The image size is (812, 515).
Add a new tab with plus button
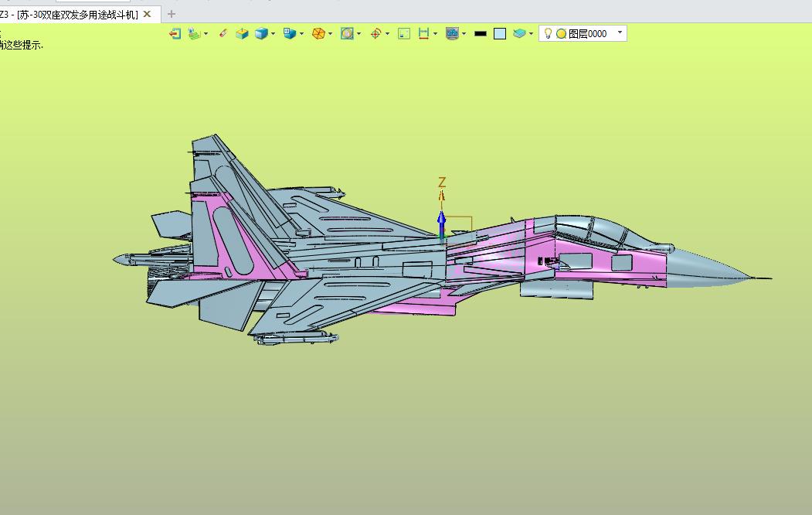point(172,14)
